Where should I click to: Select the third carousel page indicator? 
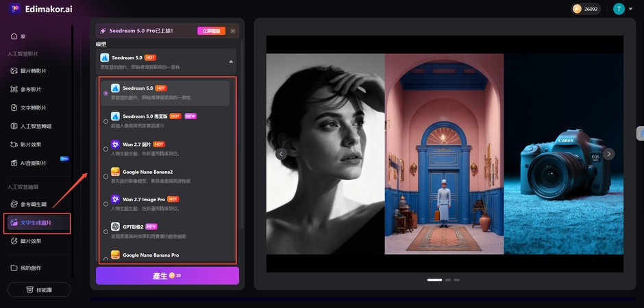tap(457, 280)
